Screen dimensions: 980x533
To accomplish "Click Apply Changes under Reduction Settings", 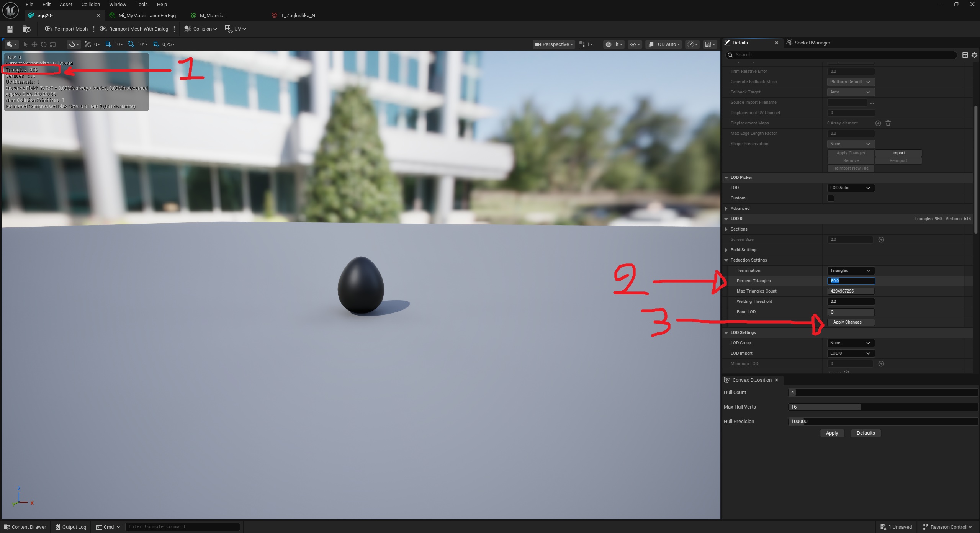I will (851, 322).
